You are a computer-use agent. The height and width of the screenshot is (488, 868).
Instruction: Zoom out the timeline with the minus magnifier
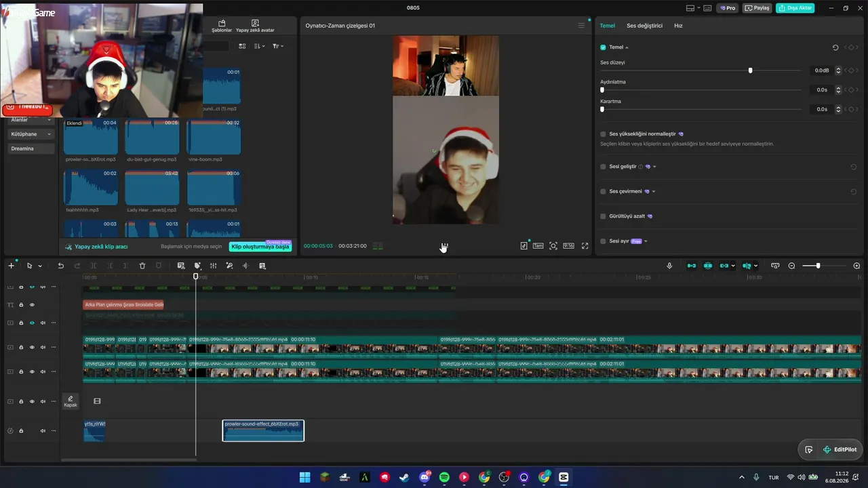pyautogui.click(x=791, y=266)
